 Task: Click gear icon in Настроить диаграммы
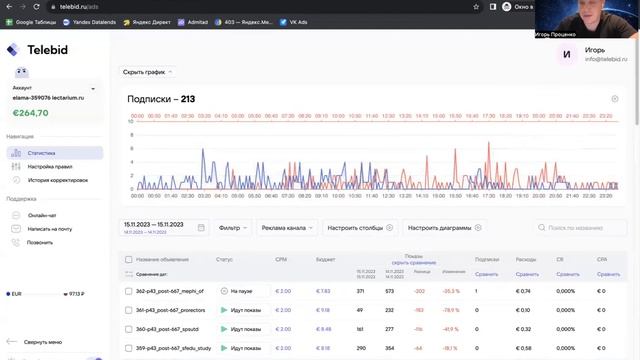pos(478,228)
